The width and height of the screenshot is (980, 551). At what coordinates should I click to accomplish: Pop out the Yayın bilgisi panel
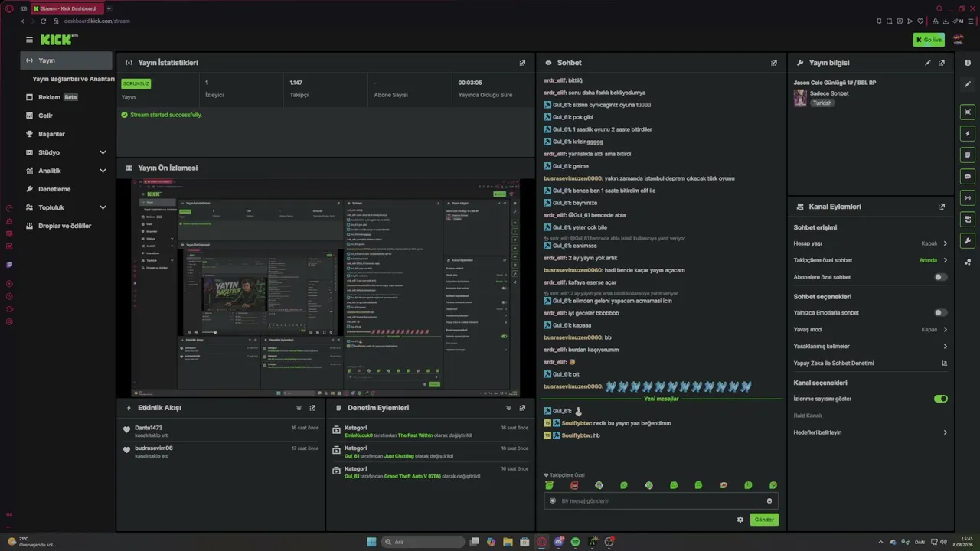tap(942, 63)
